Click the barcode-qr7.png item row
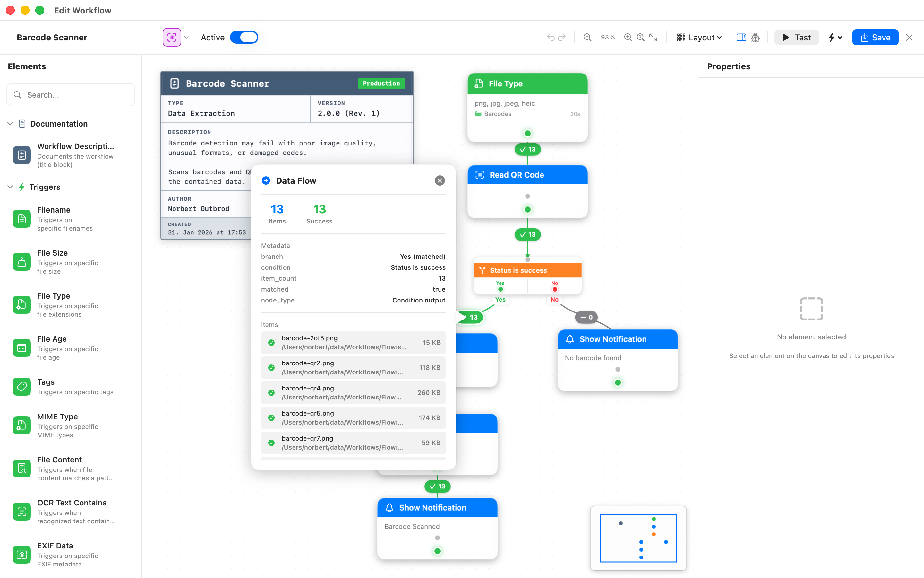 coord(353,443)
